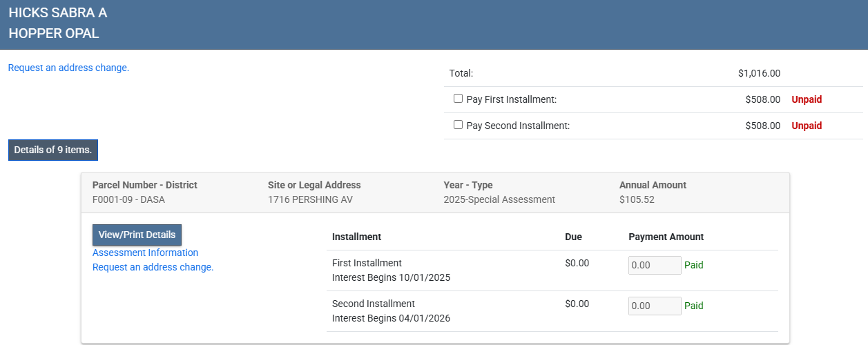The height and width of the screenshot is (345, 868).
Task: Enable the Pay Second Installment checkbox
Action: [458, 125]
